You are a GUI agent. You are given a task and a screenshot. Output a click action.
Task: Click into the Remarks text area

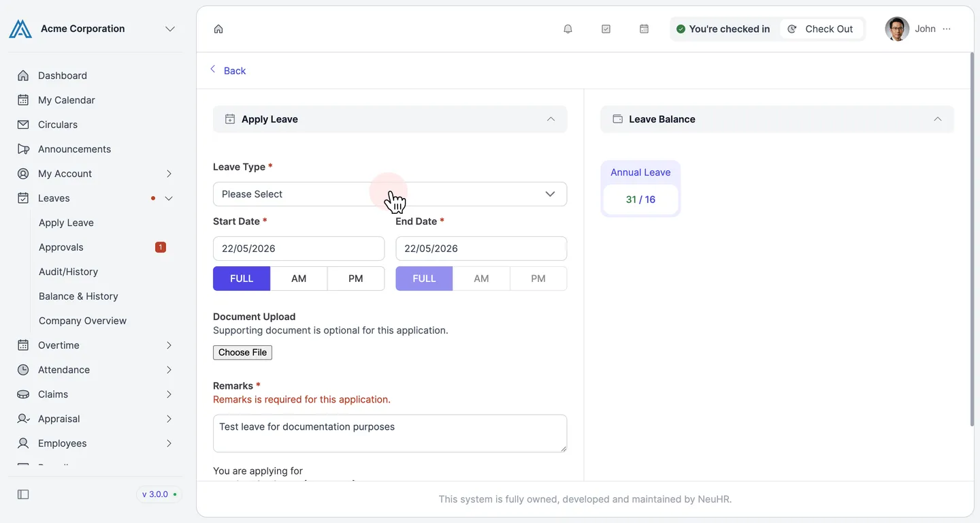(x=390, y=433)
